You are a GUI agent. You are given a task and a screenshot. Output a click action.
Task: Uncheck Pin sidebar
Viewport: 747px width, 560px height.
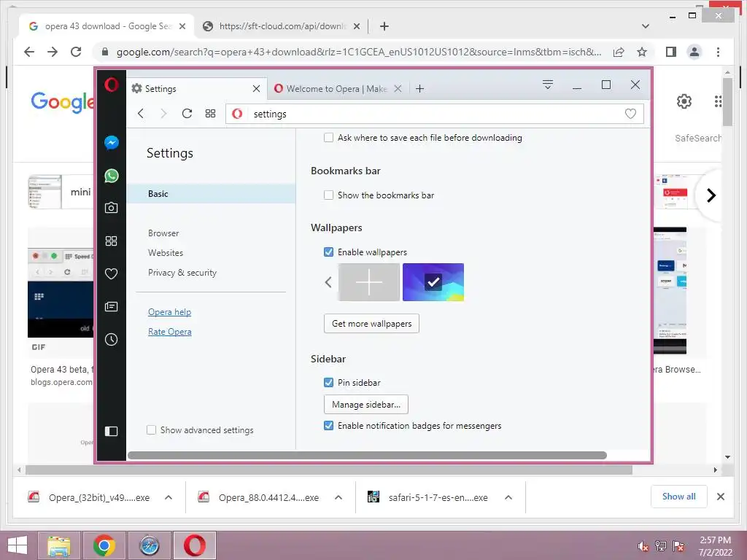328,382
